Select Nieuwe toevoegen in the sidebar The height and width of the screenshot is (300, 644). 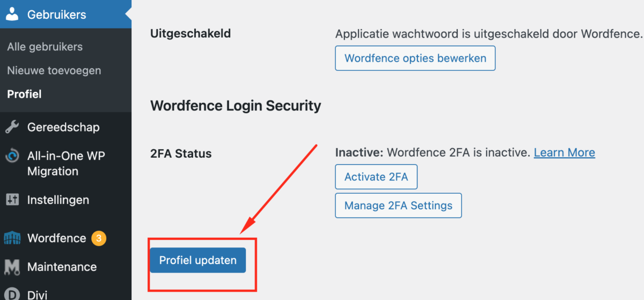click(54, 70)
